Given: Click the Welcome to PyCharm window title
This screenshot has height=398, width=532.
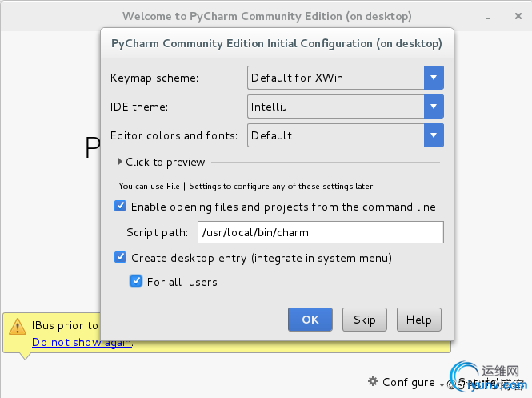Looking at the screenshot, I should [267, 16].
